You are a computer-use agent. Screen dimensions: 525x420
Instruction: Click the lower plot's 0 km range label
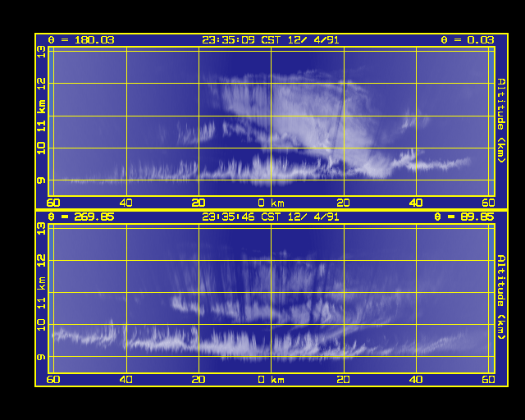(x=272, y=380)
